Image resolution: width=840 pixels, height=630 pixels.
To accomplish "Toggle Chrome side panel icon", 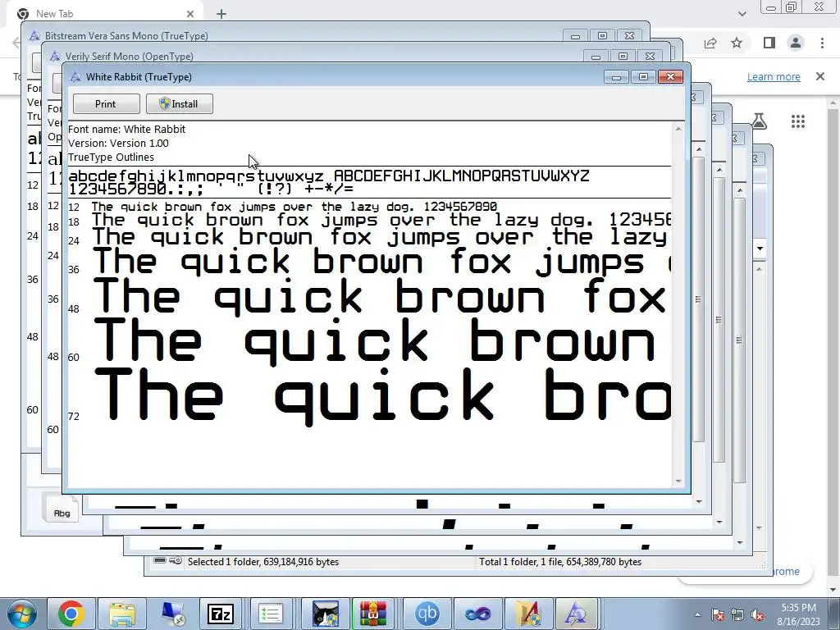I will (x=769, y=43).
